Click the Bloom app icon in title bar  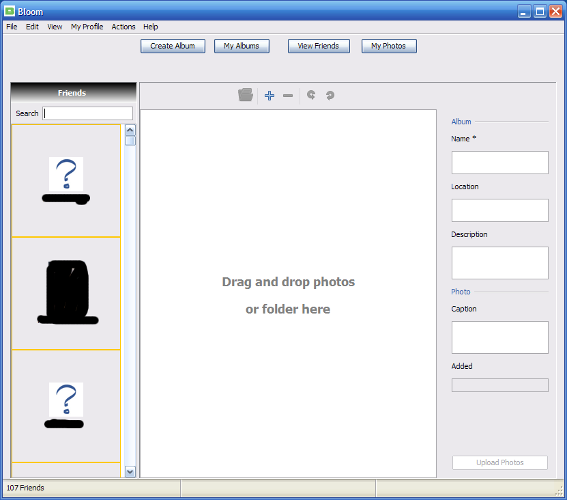pyautogui.click(x=9, y=11)
